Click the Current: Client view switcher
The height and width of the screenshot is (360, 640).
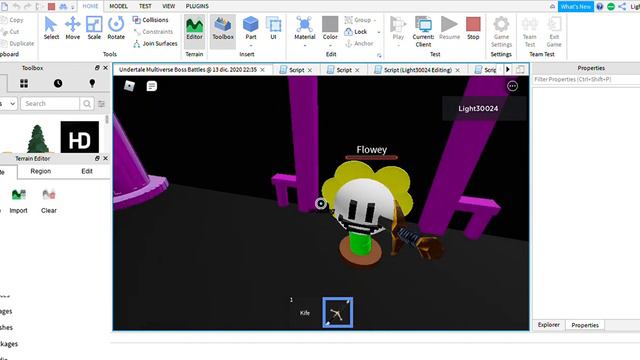(x=423, y=31)
